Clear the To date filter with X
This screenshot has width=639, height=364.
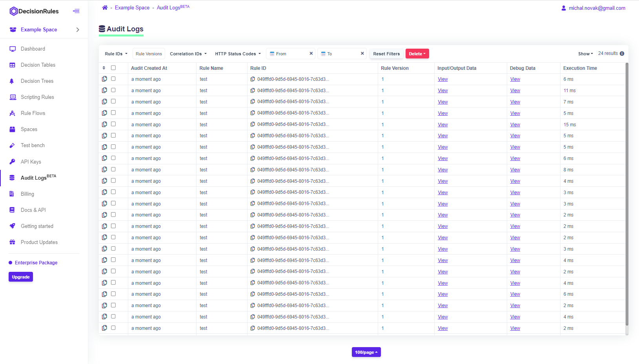pos(362,53)
